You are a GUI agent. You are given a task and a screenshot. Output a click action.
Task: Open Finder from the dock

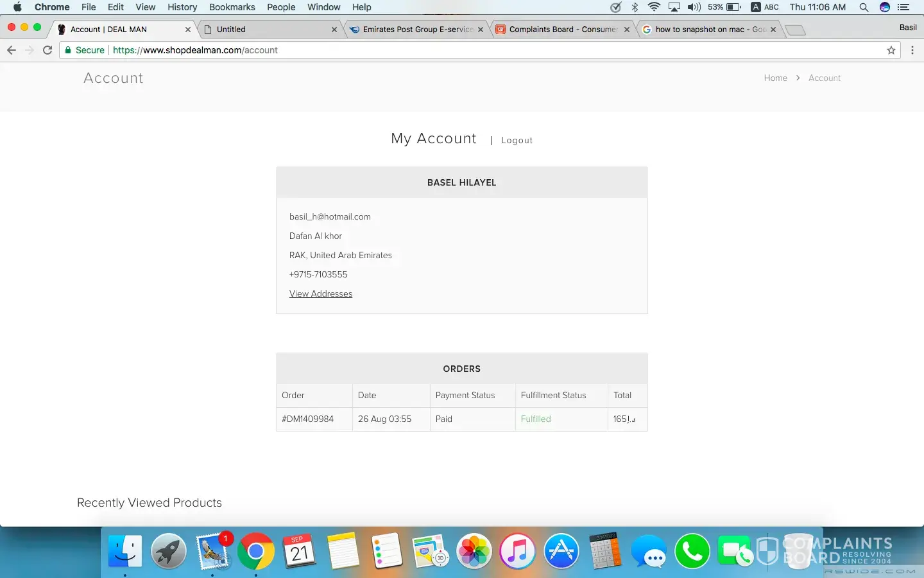point(125,551)
